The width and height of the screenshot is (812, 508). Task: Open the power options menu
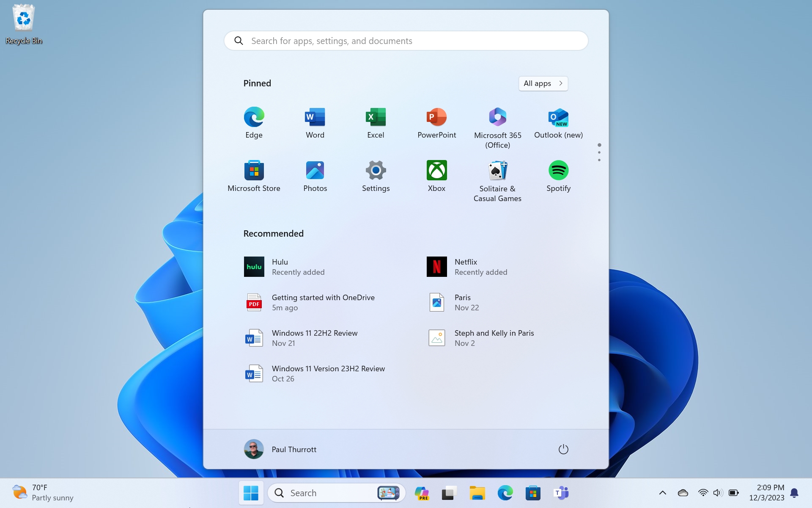[563, 449]
